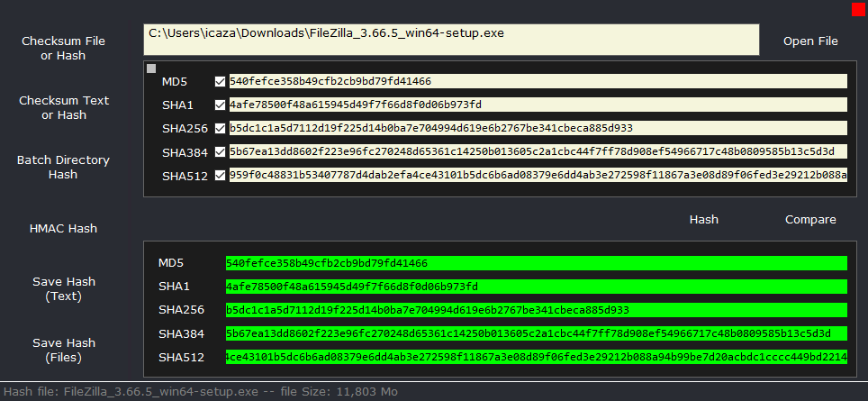This screenshot has width=868, height=401.
Task: Click the green SHA512 comparison field
Action: coord(536,357)
